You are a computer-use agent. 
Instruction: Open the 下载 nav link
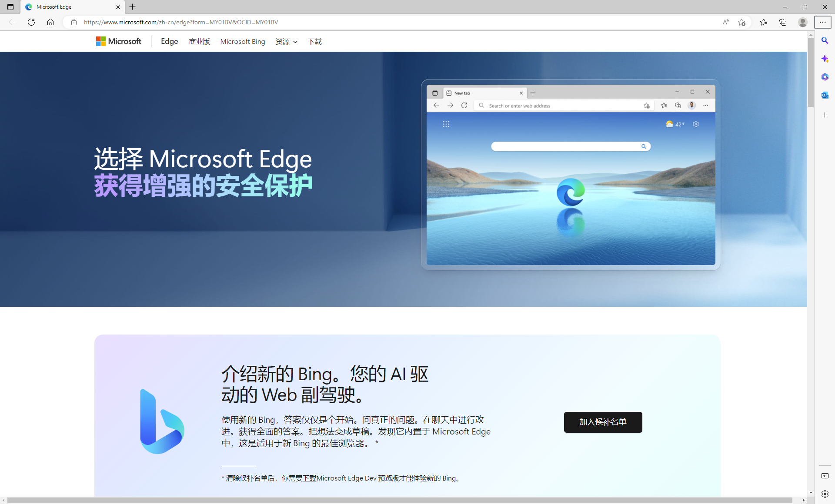point(314,42)
